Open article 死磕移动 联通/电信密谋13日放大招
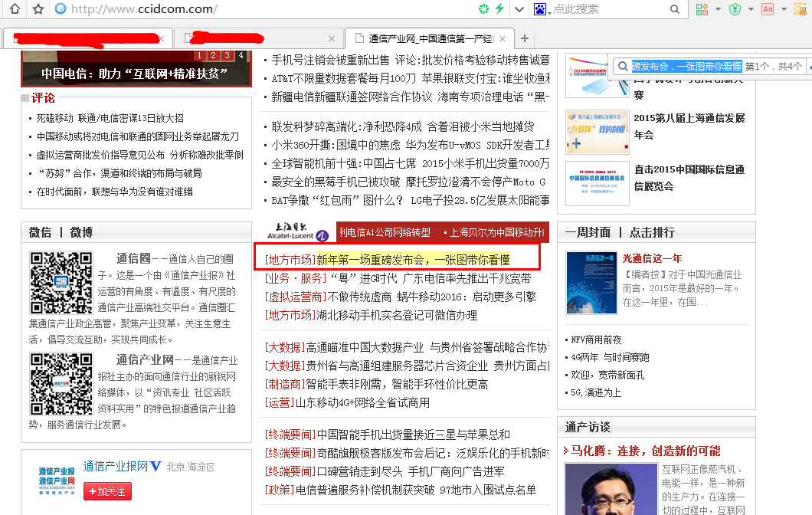 pyautogui.click(x=110, y=118)
